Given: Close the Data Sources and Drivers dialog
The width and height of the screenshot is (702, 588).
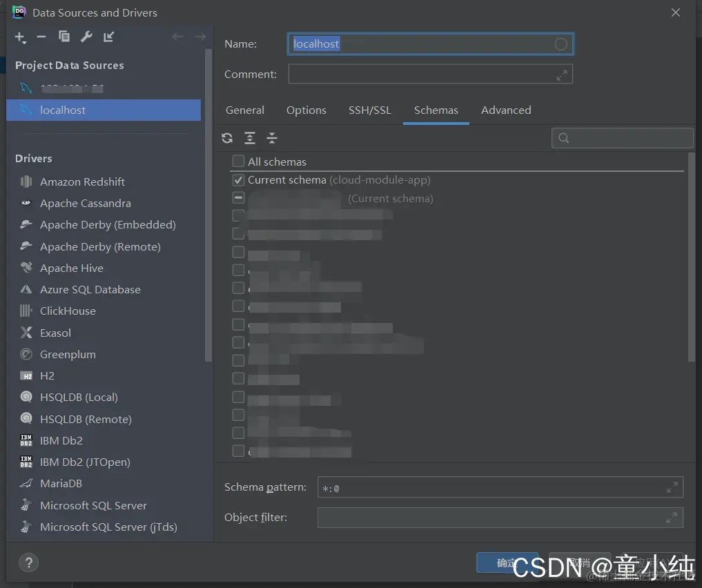Looking at the screenshot, I should [x=676, y=12].
